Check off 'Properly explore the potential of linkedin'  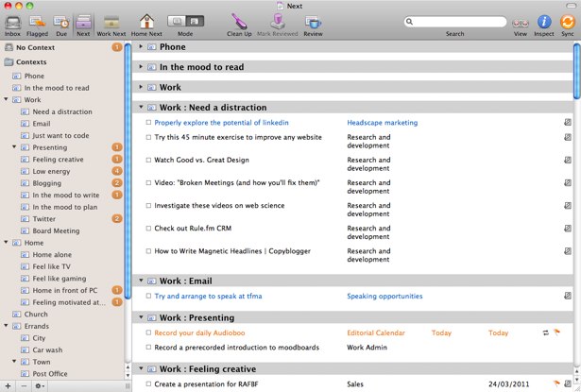click(x=148, y=122)
